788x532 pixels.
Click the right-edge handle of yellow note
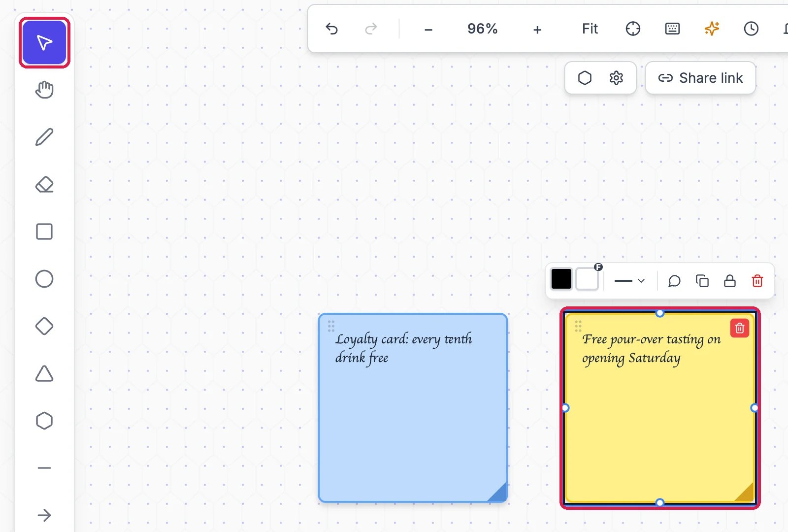tap(755, 408)
